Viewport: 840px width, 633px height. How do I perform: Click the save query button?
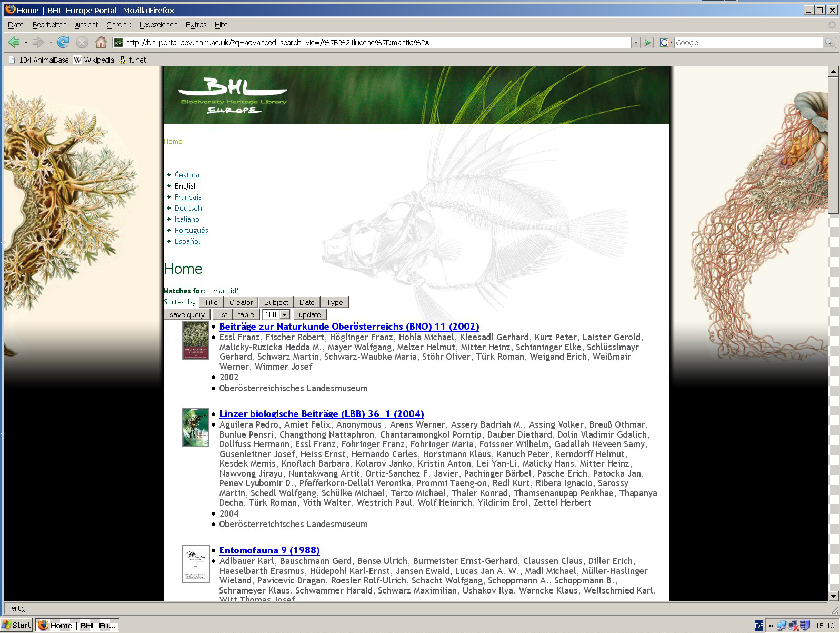[x=187, y=314]
